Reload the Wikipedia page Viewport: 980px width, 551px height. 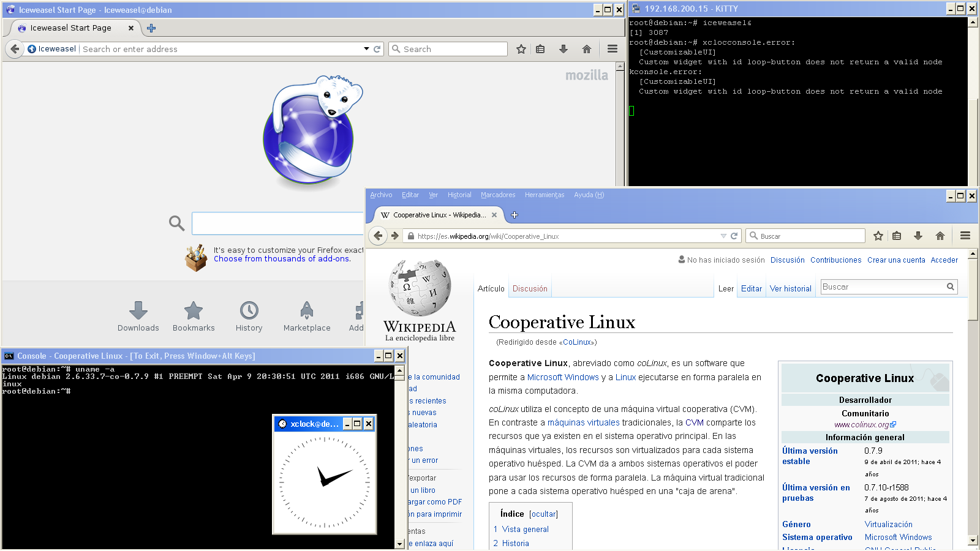click(x=734, y=236)
